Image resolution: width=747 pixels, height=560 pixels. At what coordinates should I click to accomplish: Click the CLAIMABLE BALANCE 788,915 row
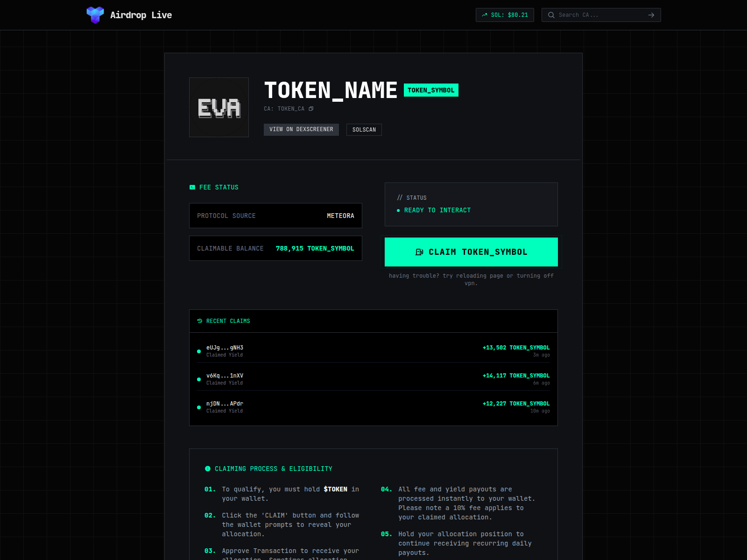tap(275, 248)
